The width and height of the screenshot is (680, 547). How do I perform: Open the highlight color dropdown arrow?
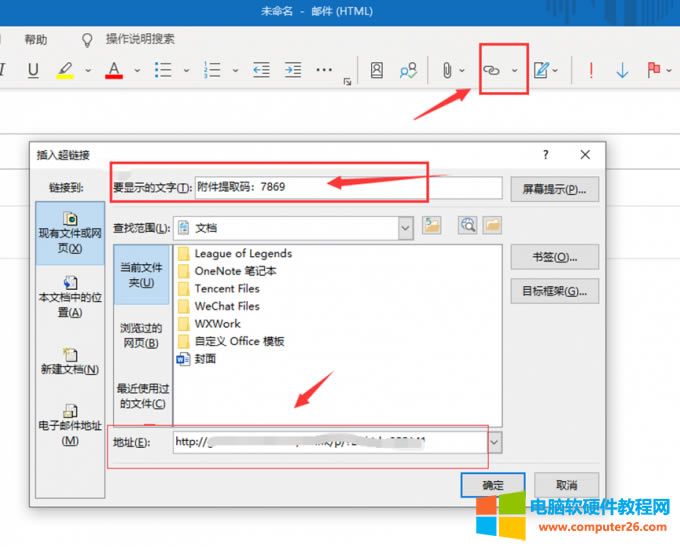[x=88, y=70]
